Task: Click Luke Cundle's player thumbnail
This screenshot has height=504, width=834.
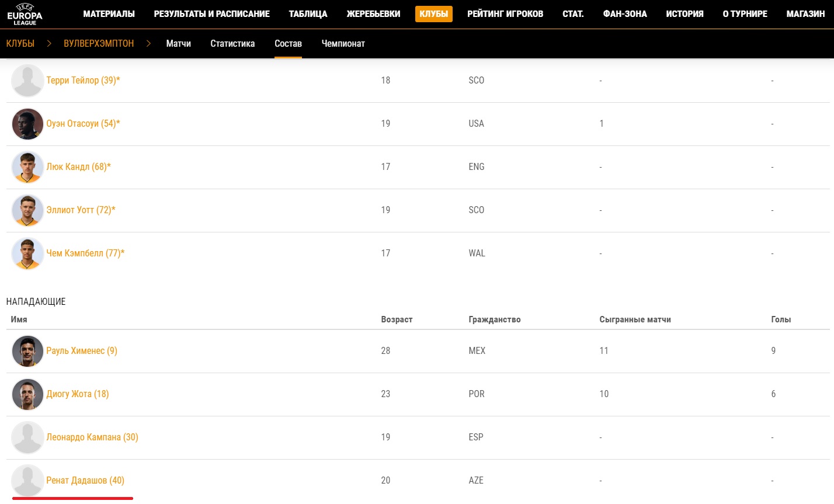Action: click(27, 167)
